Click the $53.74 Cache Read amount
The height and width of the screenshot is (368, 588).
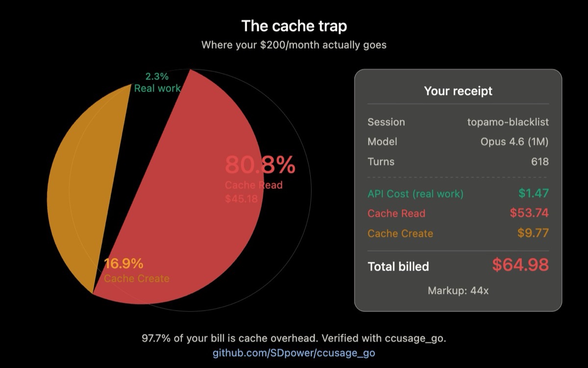pos(529,213)
